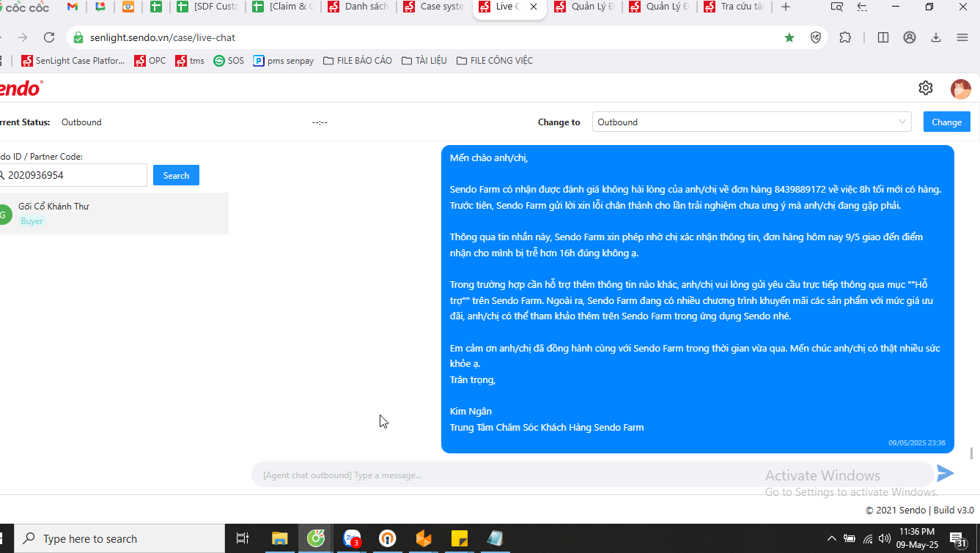Open browser downloads
Image resolution: width=980 pixels, height=553 pixels.
936,37
